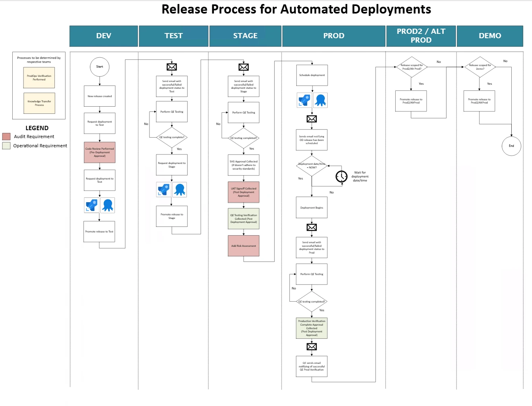532x406 pixels.
Task: Select the 'Release scoped for Demo?' diamond
Action: tap(480, 67)
